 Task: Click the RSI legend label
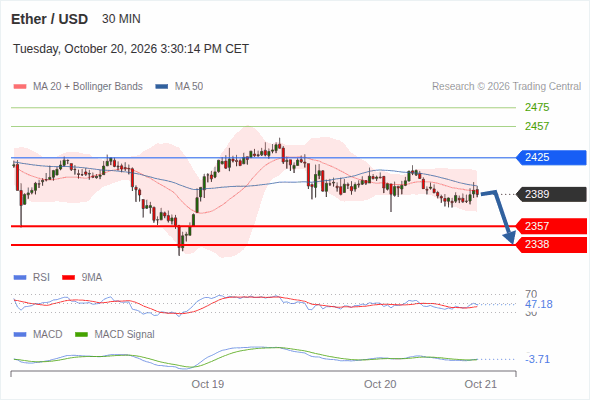[x=41, y=278]
